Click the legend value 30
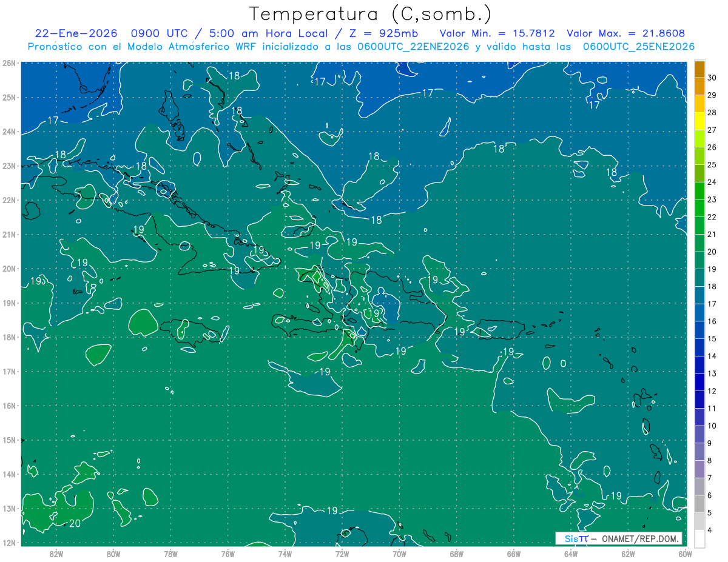The height and width of the screenshot is (562, 728). 712,78
